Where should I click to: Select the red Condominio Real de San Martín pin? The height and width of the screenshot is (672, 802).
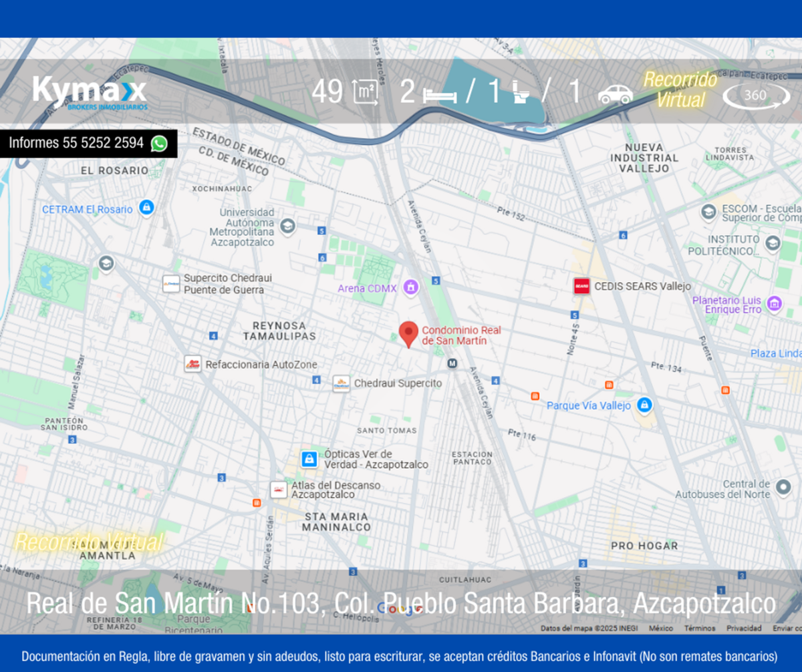coord(409,334)
